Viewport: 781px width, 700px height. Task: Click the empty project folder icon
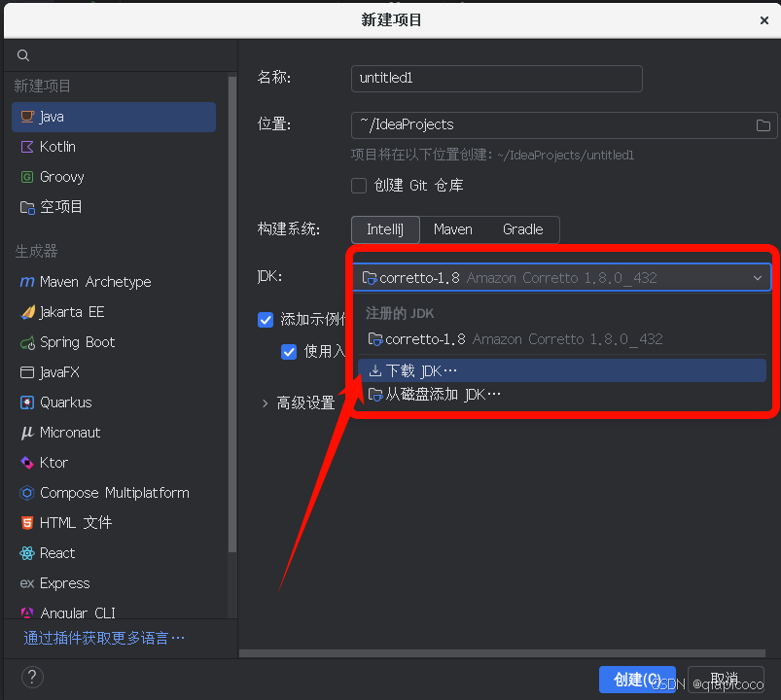pos(27,207)
